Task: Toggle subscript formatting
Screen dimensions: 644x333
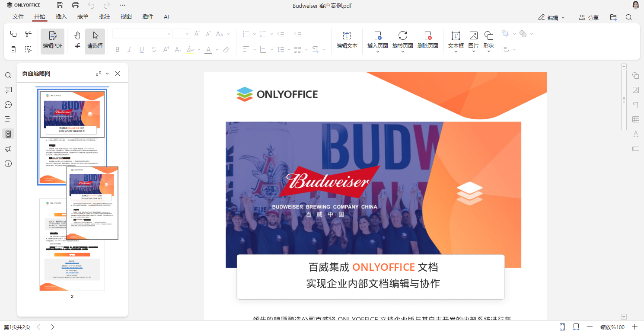Action: [178, 50]
